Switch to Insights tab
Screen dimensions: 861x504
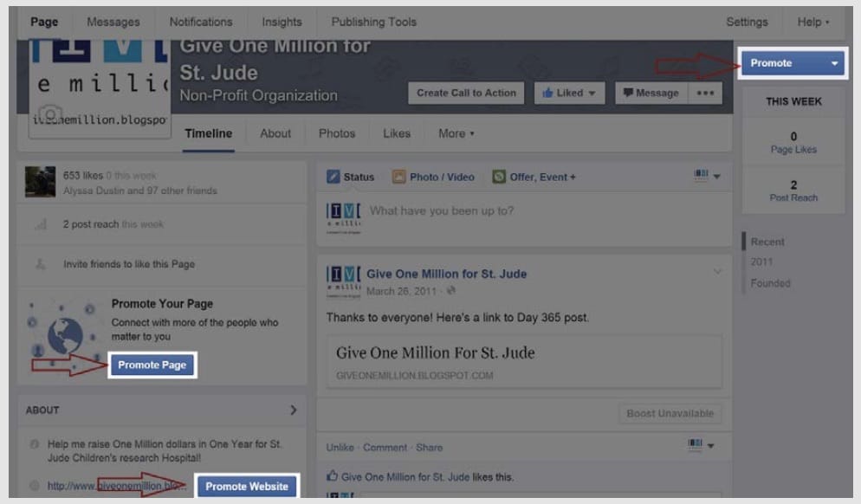tap(282, 22)
